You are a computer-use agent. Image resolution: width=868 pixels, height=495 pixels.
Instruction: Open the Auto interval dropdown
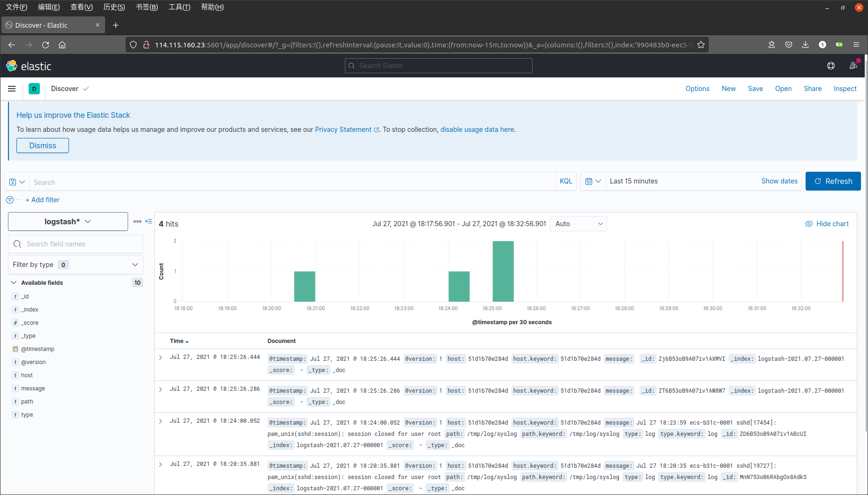(x=579, y=224)
